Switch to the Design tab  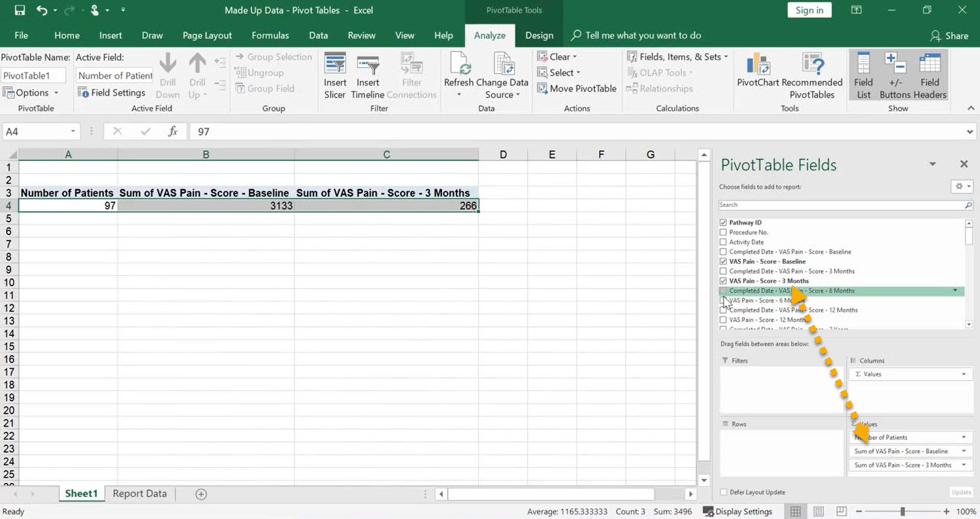[539, 35]
